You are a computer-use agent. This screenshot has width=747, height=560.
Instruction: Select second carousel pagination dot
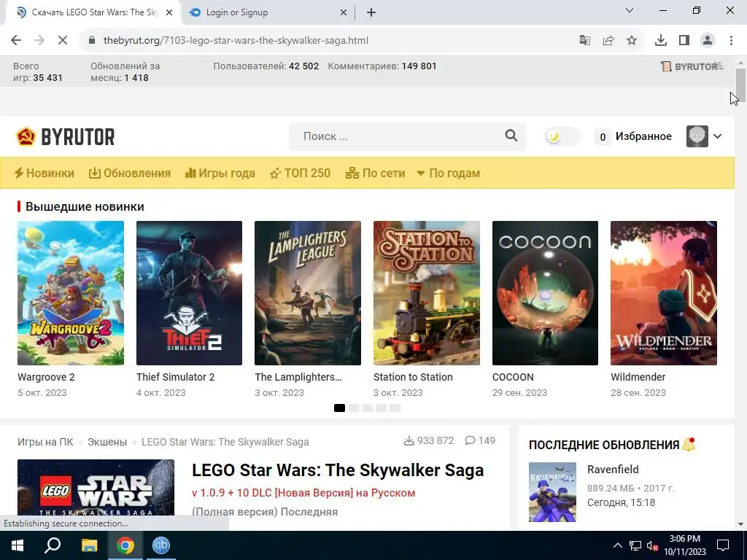pos(354,408)
